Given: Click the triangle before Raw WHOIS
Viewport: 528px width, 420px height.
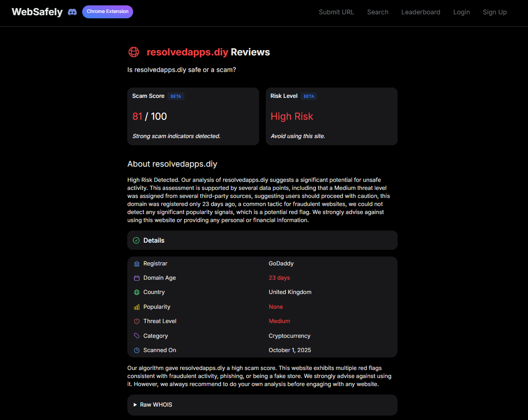Looking at the screenshot, I should tap(135, 405).
